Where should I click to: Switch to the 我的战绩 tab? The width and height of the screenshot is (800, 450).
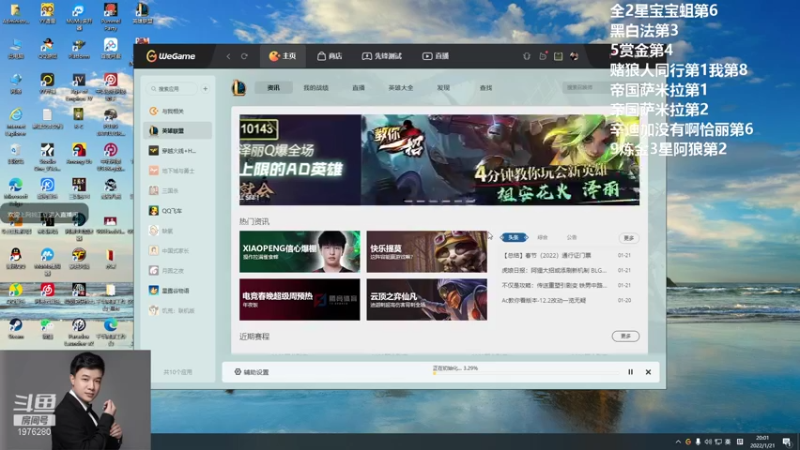pyautogui.click(x=316, y=88)
